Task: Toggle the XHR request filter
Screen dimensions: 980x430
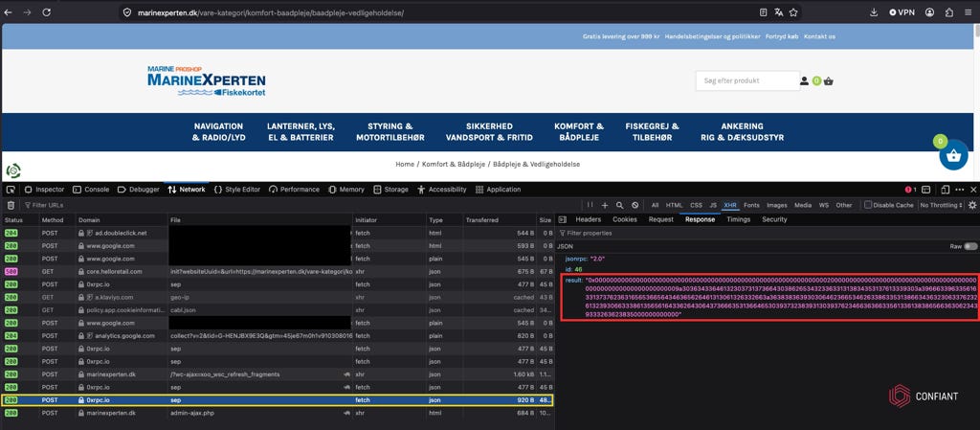Action: pos(729,205)
